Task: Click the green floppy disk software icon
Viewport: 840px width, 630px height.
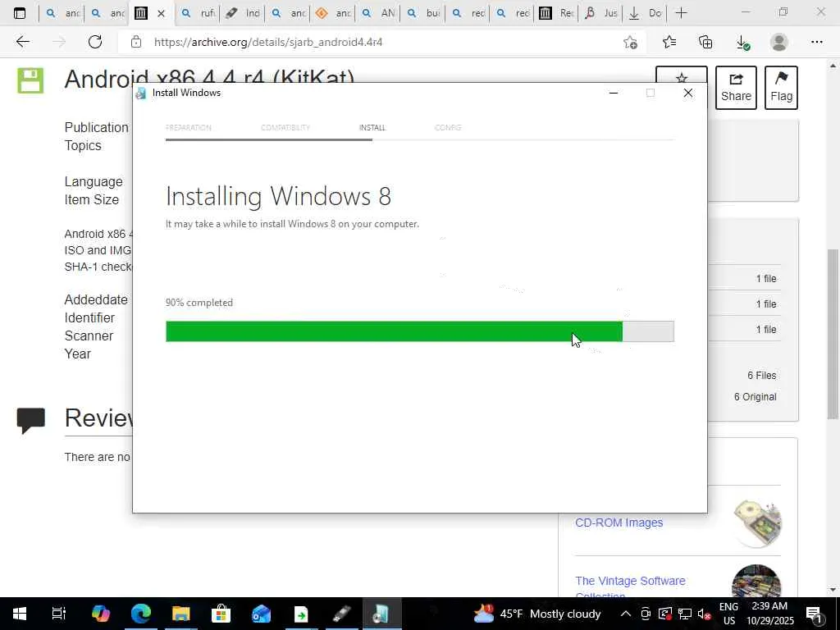Action: click(30, 80)
